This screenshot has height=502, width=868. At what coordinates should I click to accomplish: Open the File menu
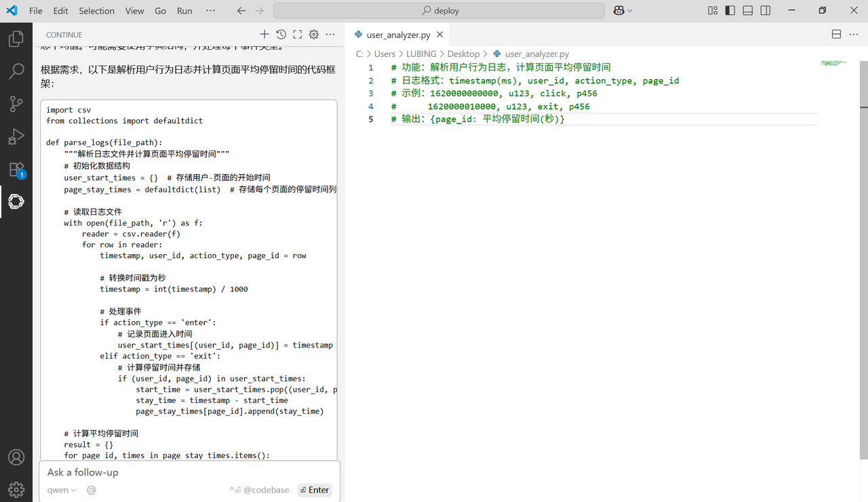coord(36,11)
